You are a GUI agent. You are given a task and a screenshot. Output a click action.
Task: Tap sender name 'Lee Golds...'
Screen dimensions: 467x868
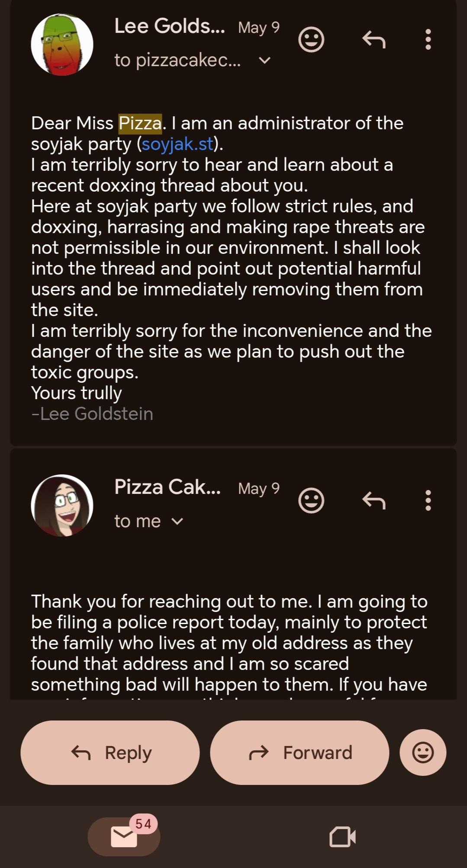[169, 26]
